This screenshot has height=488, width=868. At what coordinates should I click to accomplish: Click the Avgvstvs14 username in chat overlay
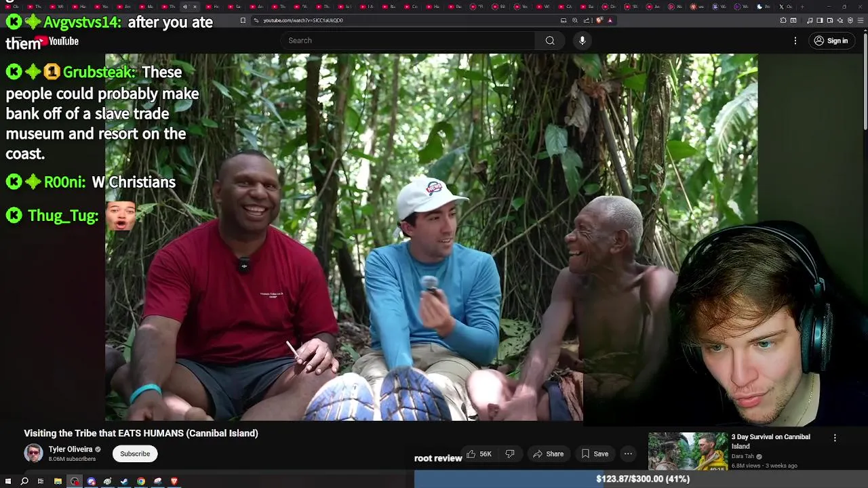[x=82, y=22]
